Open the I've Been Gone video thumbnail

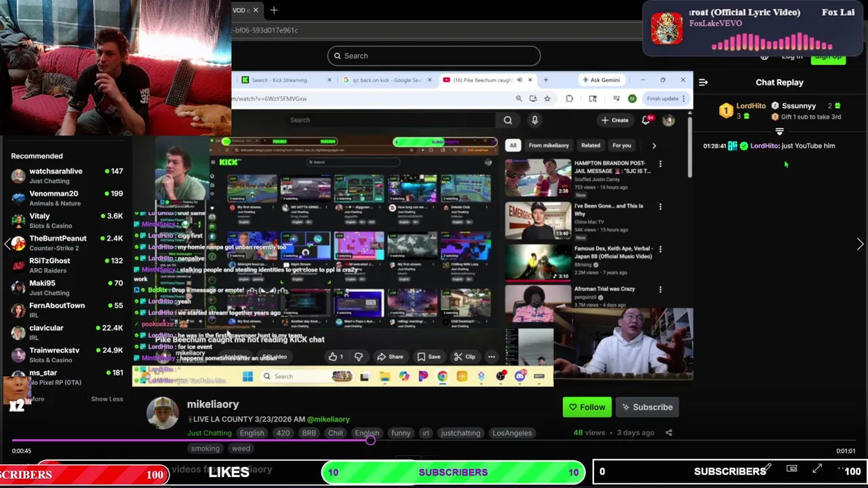(x=538, y=220)
